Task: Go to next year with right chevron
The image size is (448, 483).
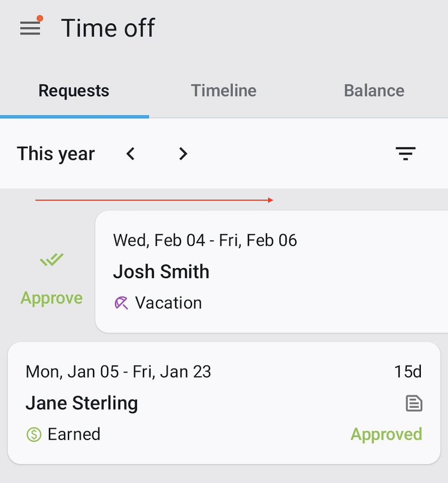Action: 183,154
